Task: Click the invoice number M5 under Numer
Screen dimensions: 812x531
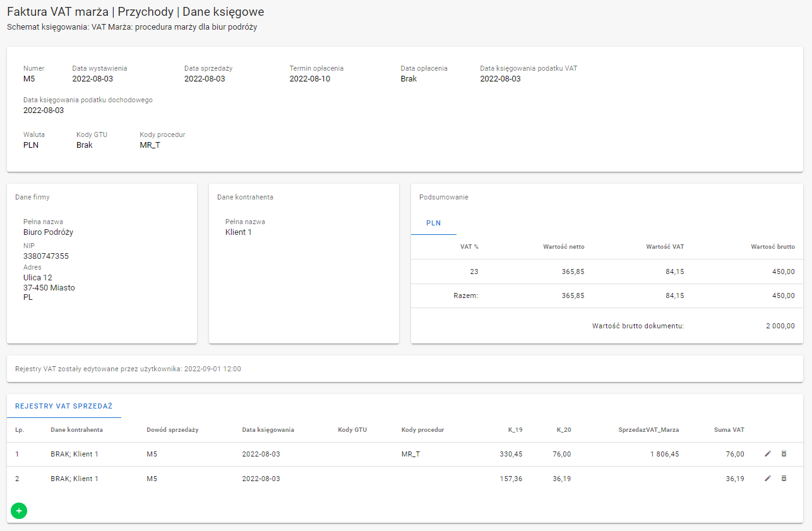Action: pos(29,79)
